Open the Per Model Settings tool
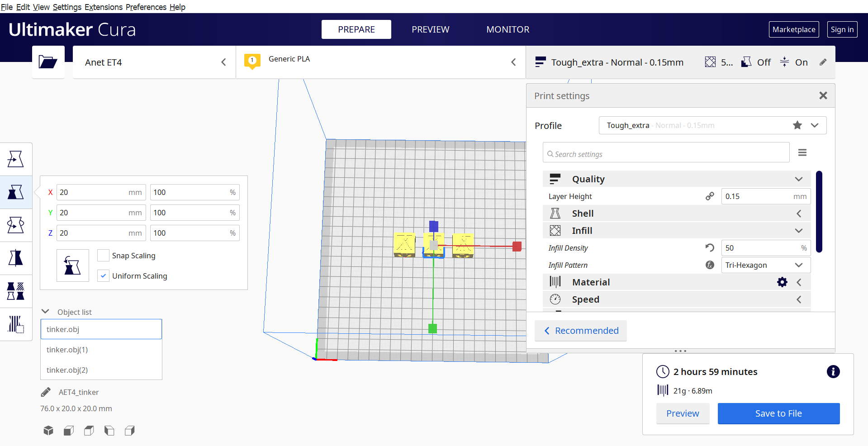The image size is (868, 446). pos(16,291)
